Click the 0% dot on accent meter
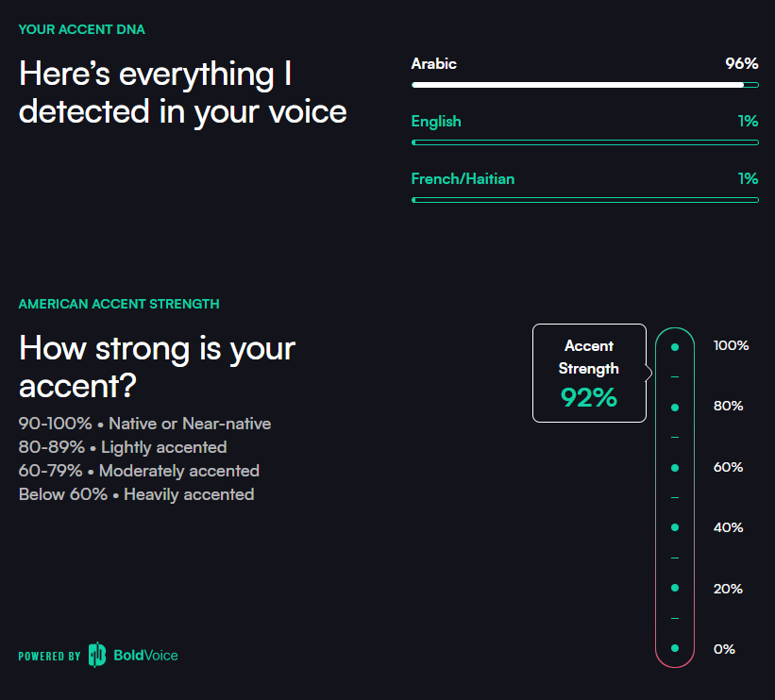This screenshot has width=775, height=700. click(675, 647)
